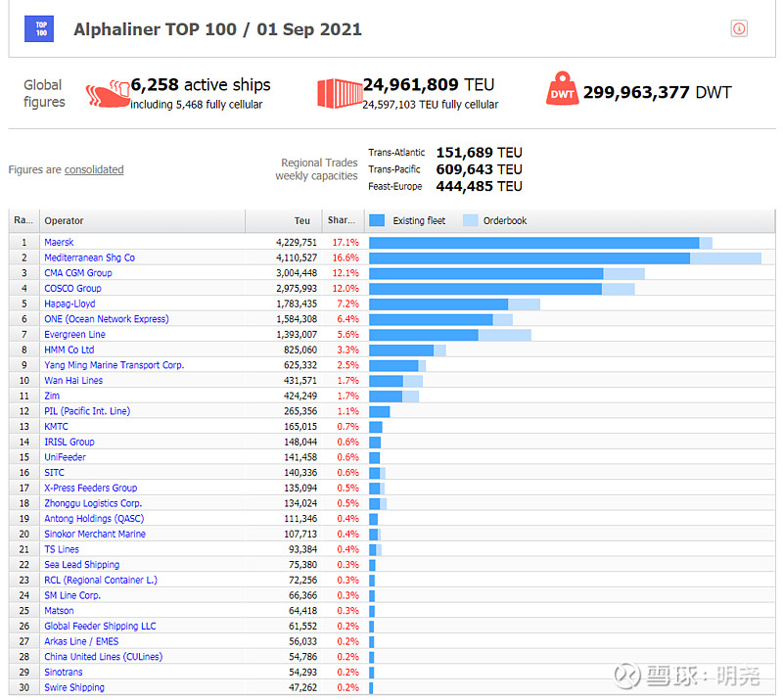Open the Arkas Line / EMES link

tap(81, 641)
